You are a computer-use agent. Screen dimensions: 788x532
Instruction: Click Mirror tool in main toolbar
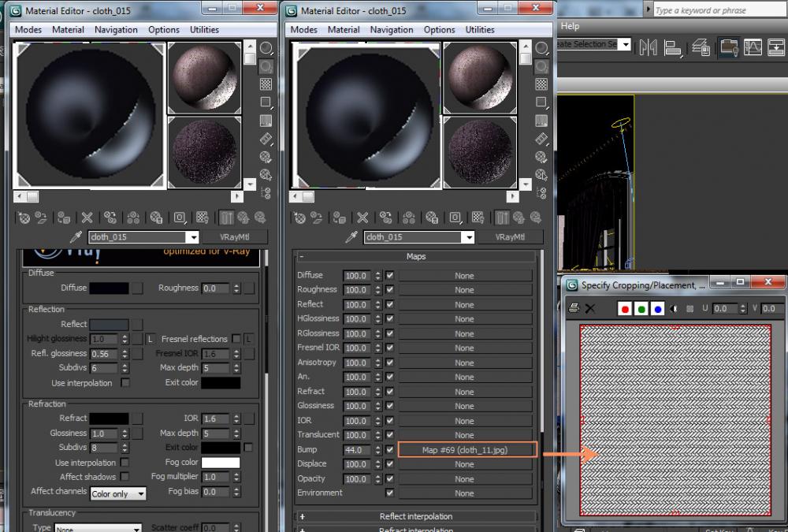pyautogui.click(x=648, y=47)
